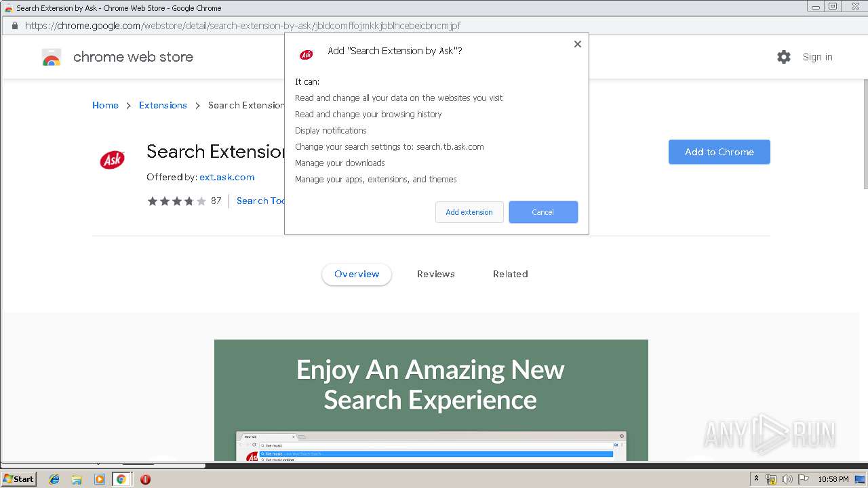Screen dimensions: 868x488
Task: Click the search.tb.ask.com search settings line
Action: pyautogui.click(x=389, y=146)
